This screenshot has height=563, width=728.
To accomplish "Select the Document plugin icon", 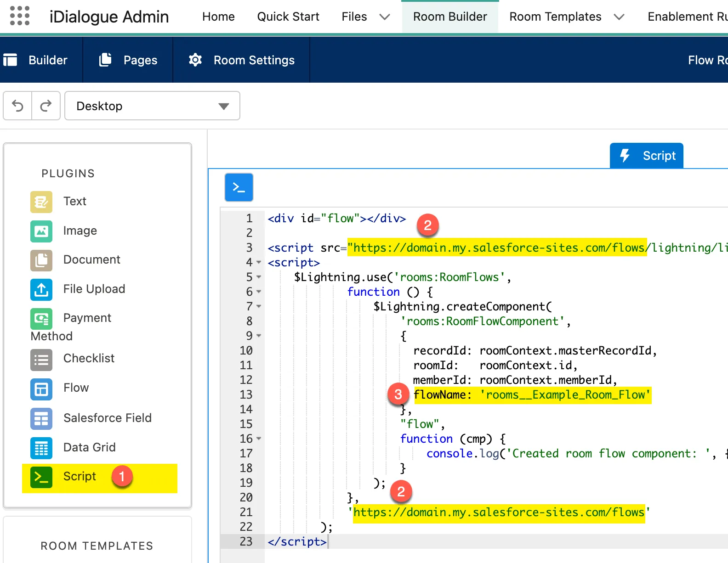I will 41,260.
